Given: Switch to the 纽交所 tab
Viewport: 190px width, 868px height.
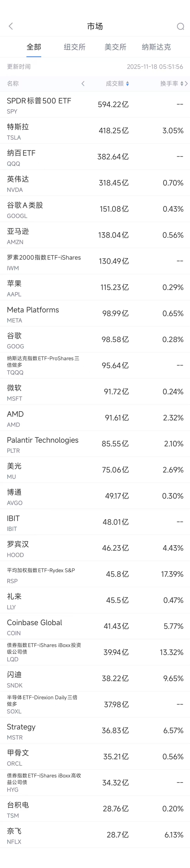Looking at the screenshot, I should [75, 47].
